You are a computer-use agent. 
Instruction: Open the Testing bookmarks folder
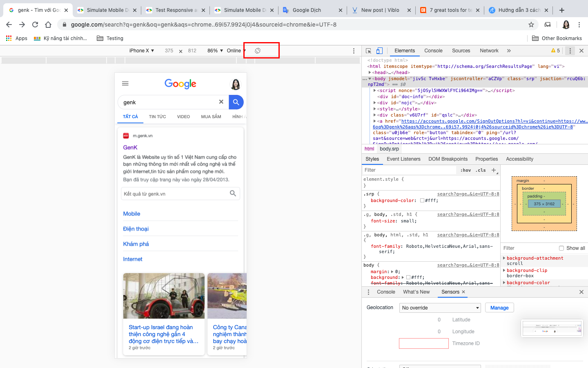point(110,38)
